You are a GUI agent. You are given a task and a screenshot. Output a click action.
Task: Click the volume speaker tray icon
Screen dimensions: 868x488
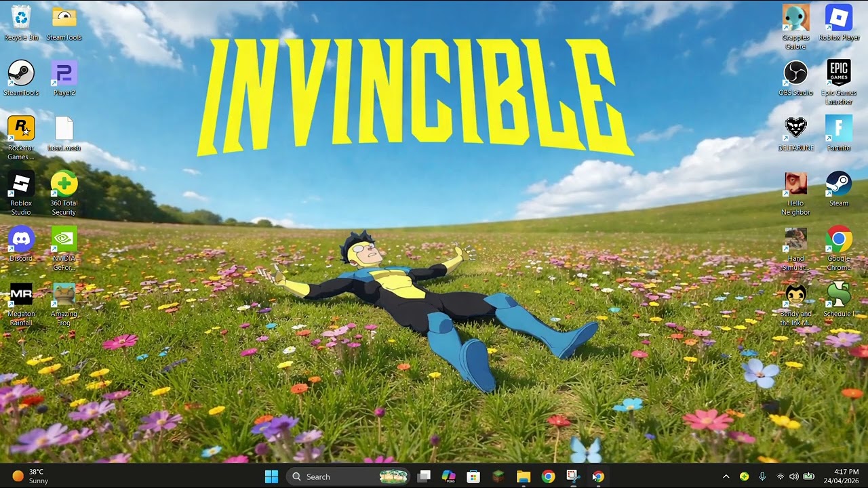coord(793,476)
